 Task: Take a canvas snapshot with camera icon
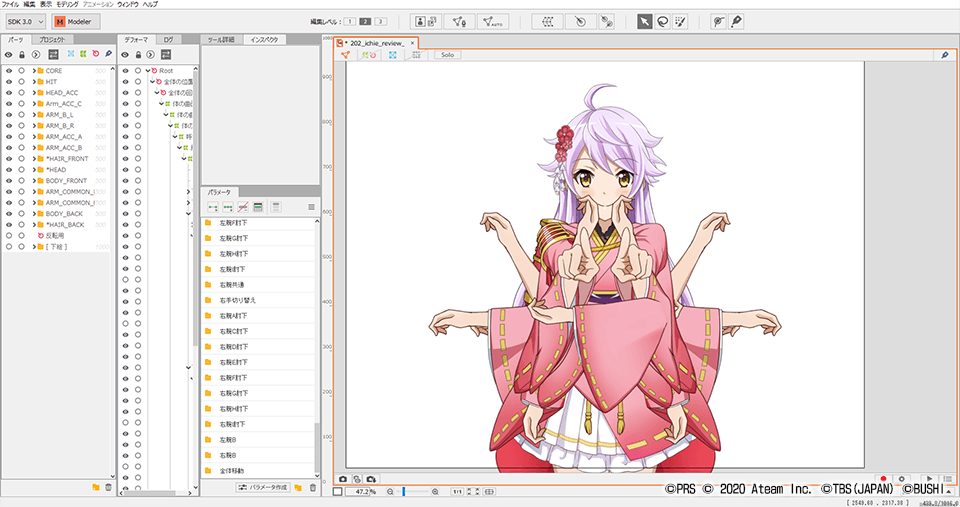tap(343, 479)
